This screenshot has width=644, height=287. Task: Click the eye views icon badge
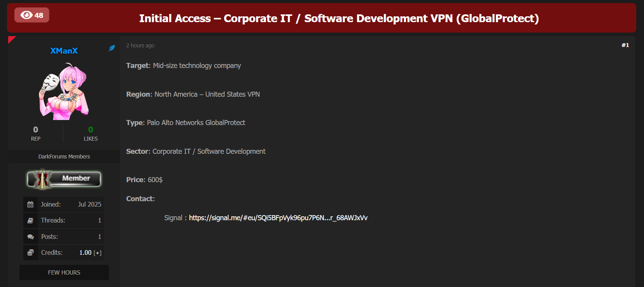[32, 15]
